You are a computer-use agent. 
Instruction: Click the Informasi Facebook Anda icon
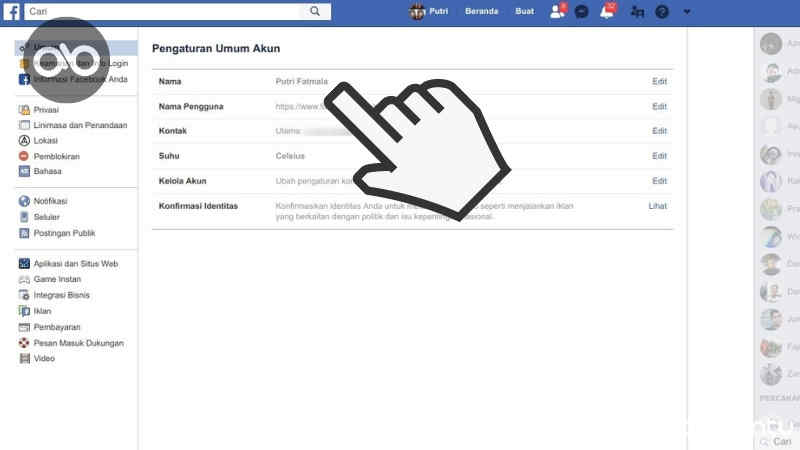pyautogui.click(x=24, y=79)
